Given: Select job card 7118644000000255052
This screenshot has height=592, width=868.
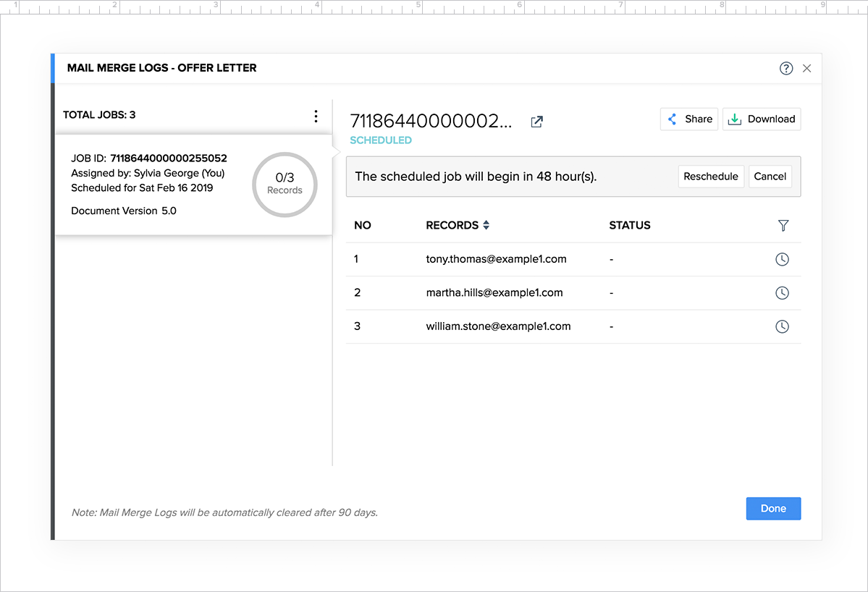Looking at the screenshot, I should pyautogui.click(x=194, y=185).
